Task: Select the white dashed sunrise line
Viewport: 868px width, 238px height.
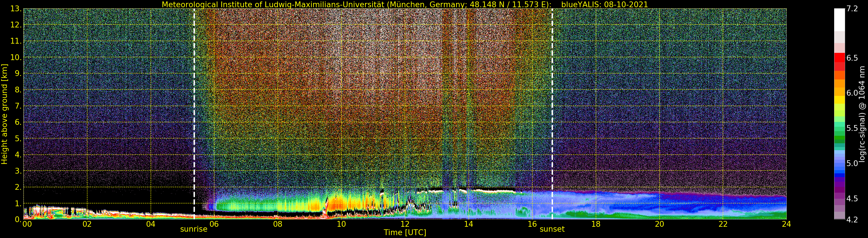Action: tap(194, 114)
